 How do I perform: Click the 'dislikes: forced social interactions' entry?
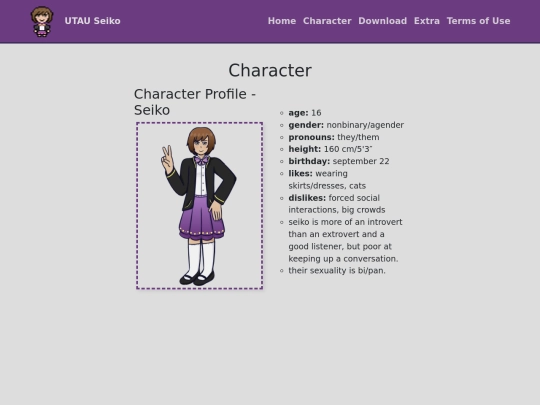(337, 204)
